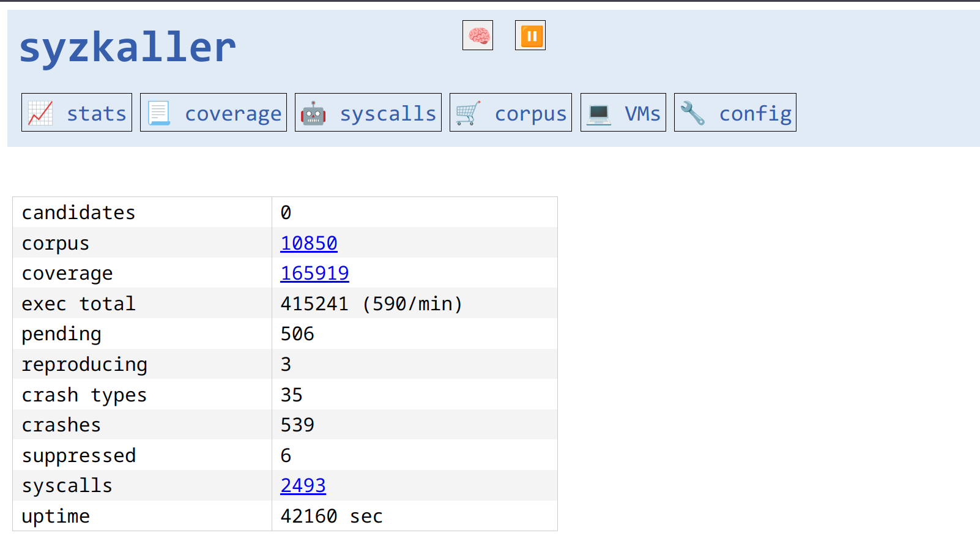Click the robot icon for syscalls
This screenshot has width=980, height=552.
[314, 112]
